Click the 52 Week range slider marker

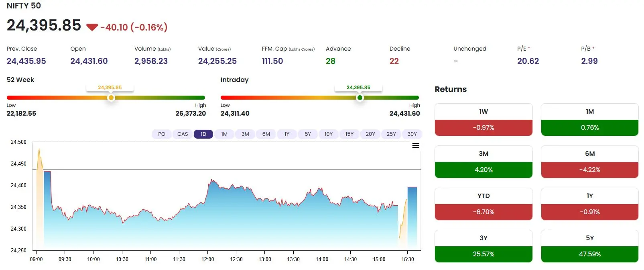[111, 98]
